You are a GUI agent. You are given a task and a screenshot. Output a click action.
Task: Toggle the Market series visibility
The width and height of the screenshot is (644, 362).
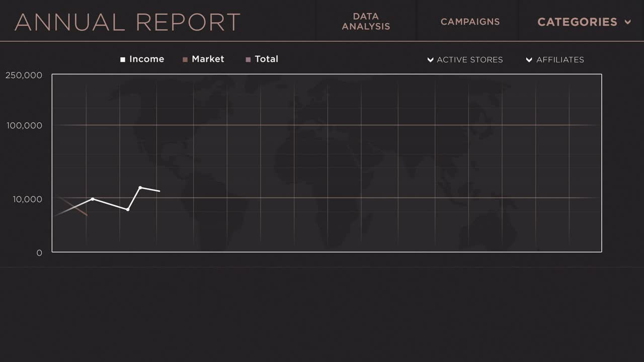click(x=203, y=59)
